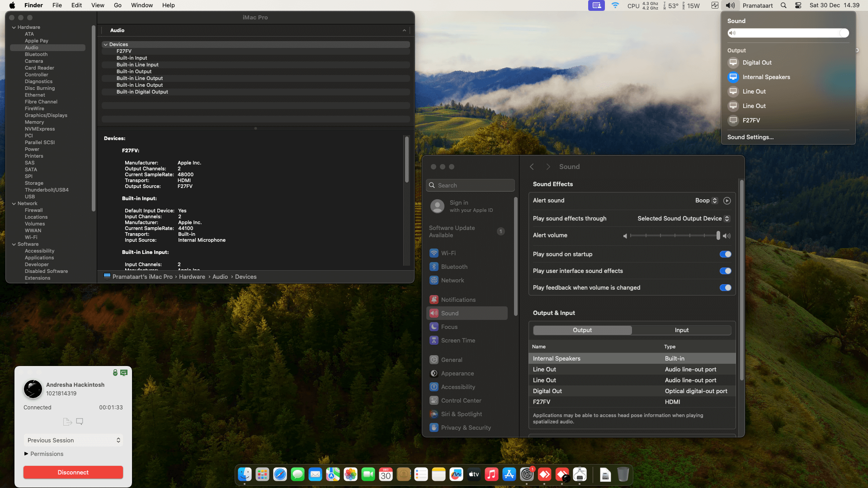
Task: Play the Boop alert sound preview
Action: click(727, 201)
